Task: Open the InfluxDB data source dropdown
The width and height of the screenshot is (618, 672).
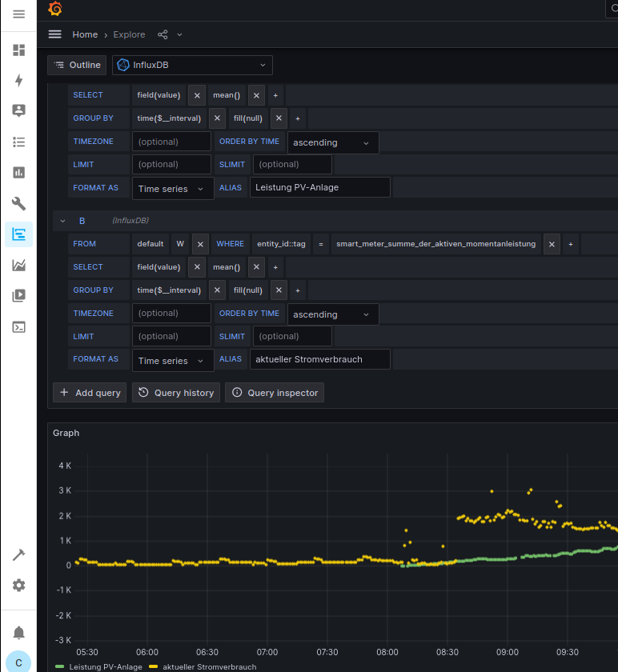Action: coord(192,65)
